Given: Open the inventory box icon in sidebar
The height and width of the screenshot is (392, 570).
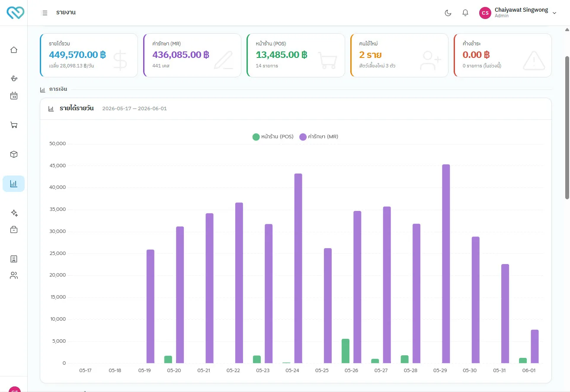Looking at the screenshot, I should pyautogui.click(x=14, y=154).
